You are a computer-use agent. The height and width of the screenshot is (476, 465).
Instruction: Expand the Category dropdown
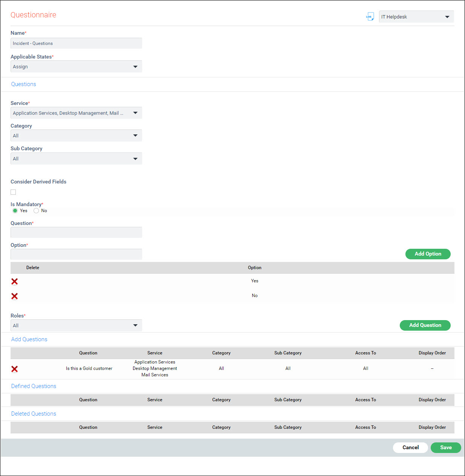(76, 136)
